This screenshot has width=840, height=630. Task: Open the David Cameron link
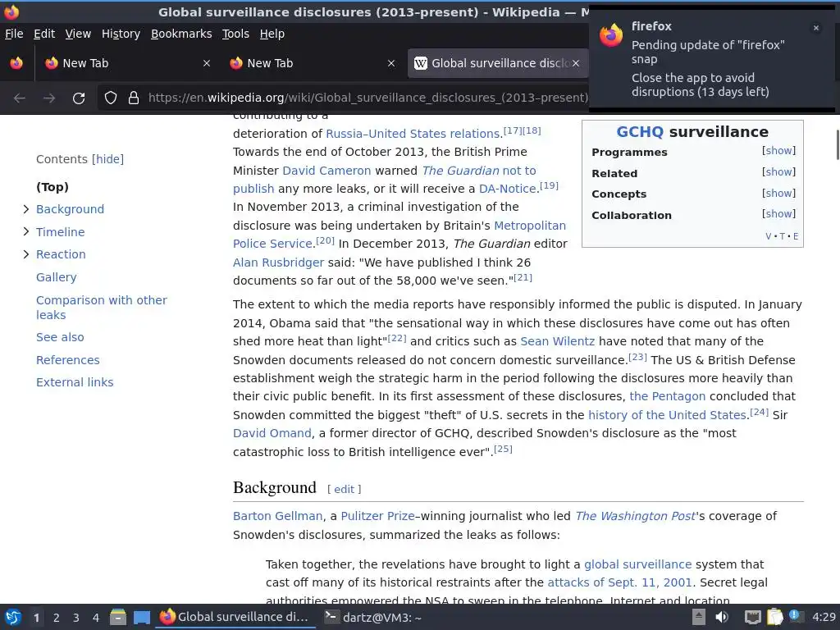point(326,171)
